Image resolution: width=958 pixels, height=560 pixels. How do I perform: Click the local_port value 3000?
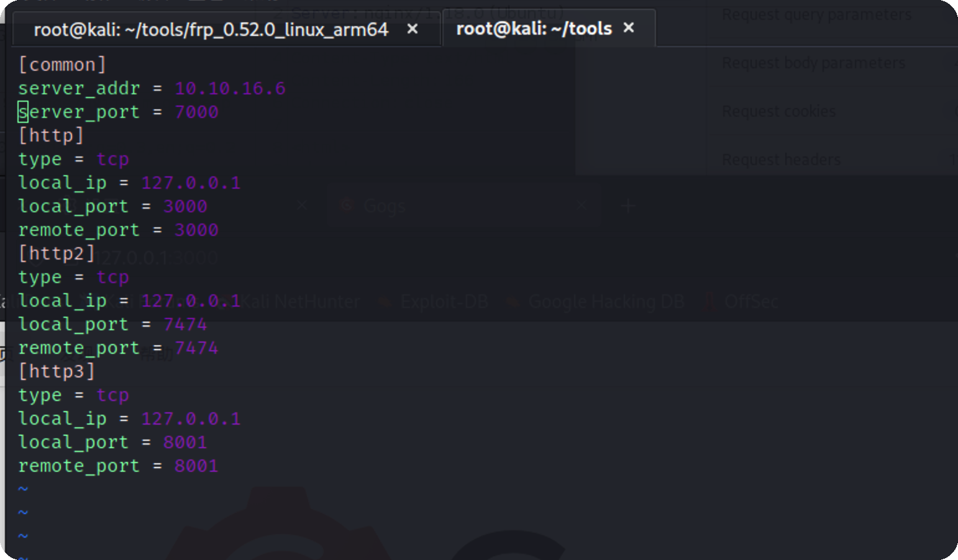coord(185,206)
